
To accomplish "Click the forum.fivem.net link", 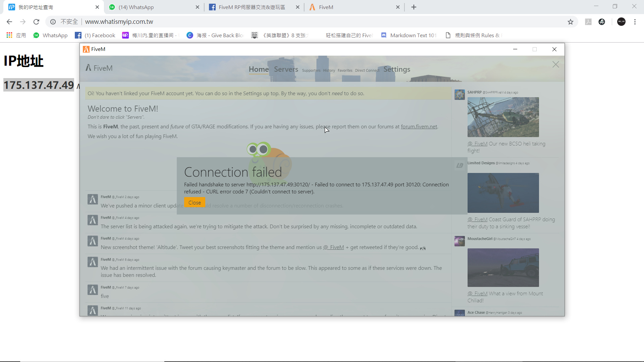I will click(x=419, y=127).
